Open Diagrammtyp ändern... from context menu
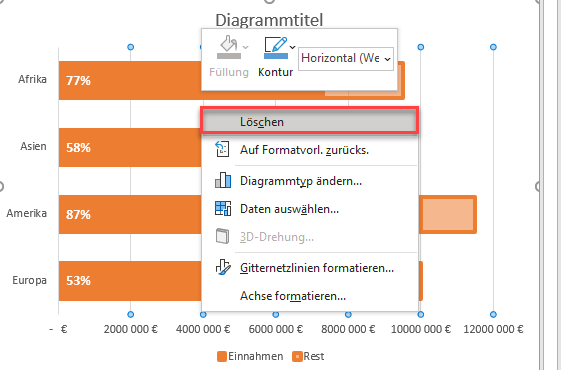This screenshot has width=561, height=370. (309, 181)
